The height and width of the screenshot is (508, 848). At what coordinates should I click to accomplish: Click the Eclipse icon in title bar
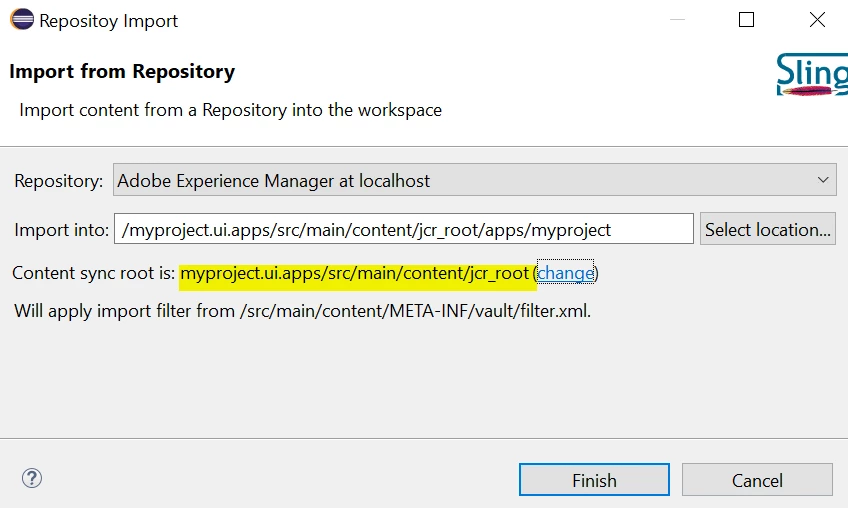click(x=22, y=19)
